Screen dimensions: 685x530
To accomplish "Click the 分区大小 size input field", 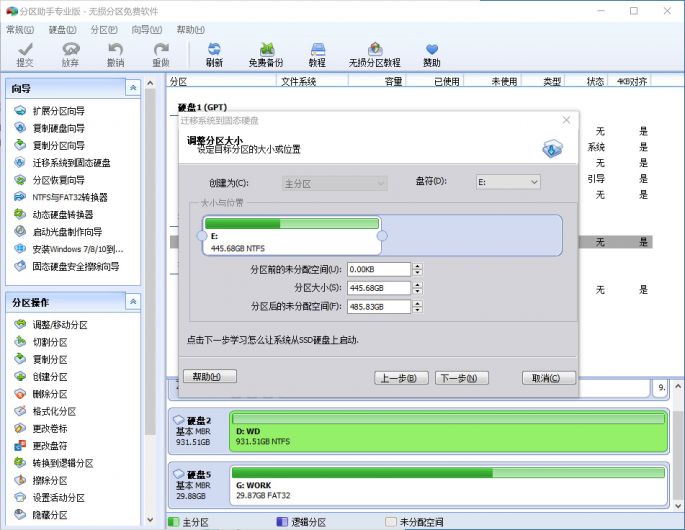I will [379, 288].
